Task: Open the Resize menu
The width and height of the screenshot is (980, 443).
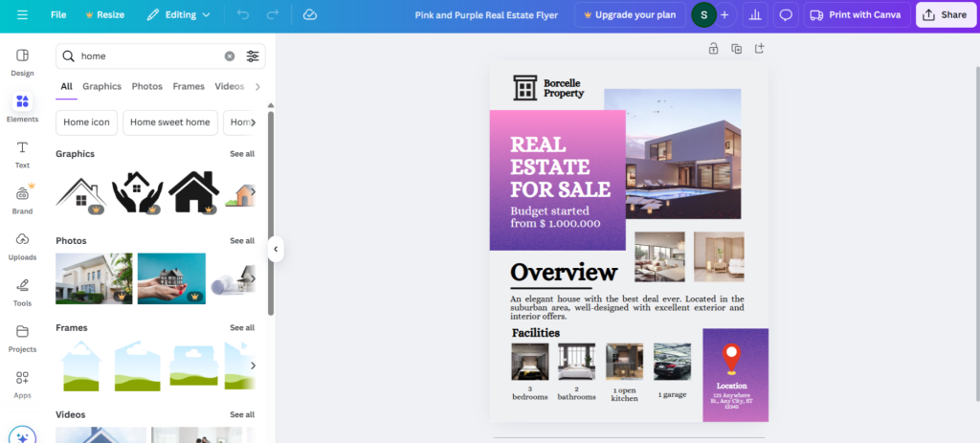Action: [105, 15]
